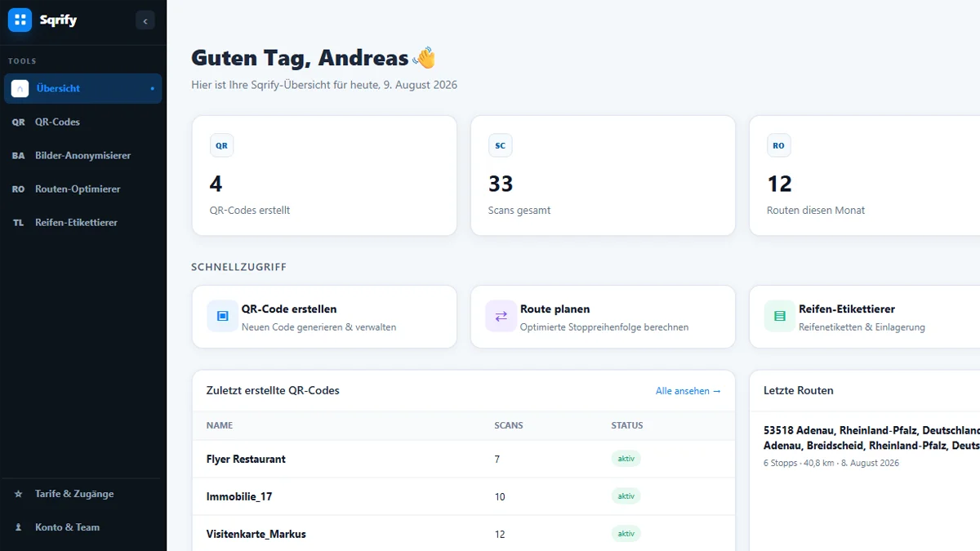Screen dimensions: 980x551
Task: Click the RO badge on Routen card
Action: tap(778, 145)
